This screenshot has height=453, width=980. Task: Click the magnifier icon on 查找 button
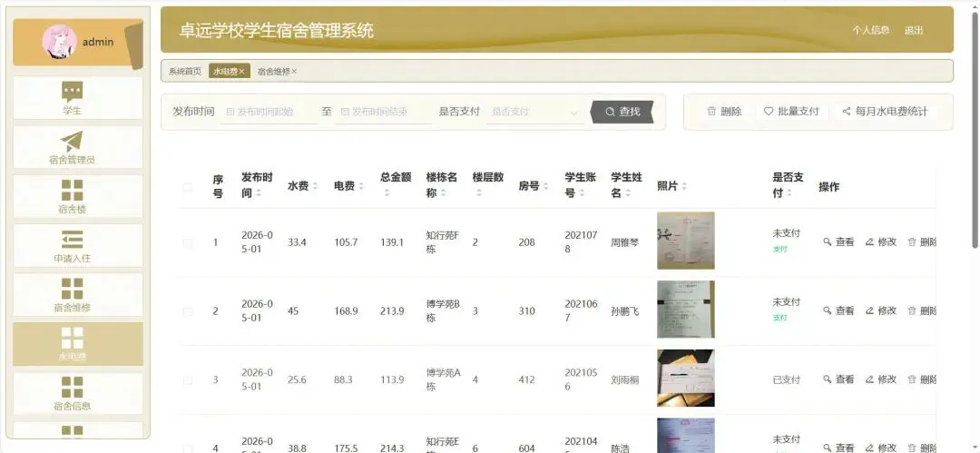[610, 112]
